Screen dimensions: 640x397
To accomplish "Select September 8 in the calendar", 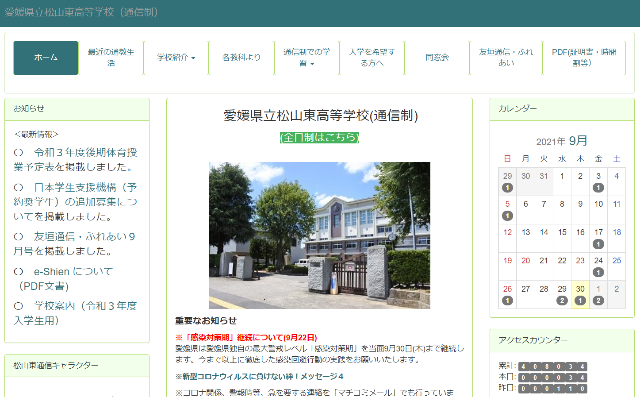I will (562, 204).
